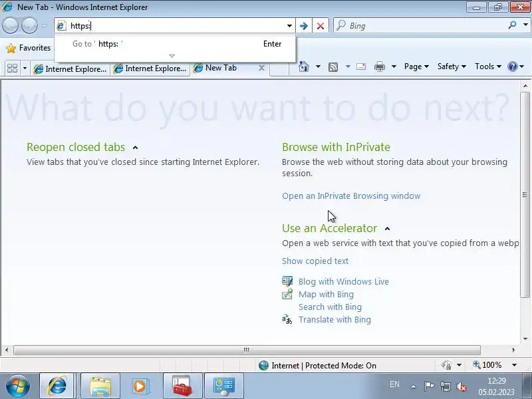Image resolution: width=532 pixels, height=399 pixels.
Task: Click the Browse with InPrivate heading
Action: click(x=336, y=147)
